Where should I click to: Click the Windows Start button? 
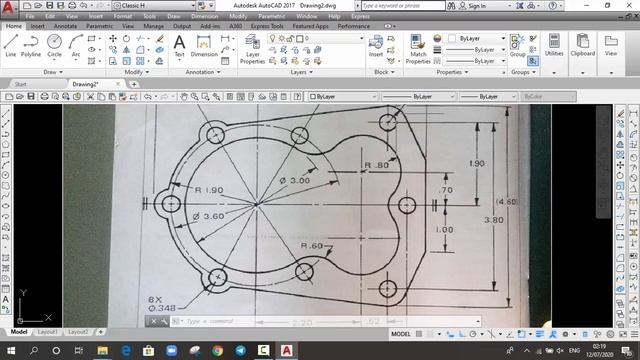pyautogui.click(x=11, y=350)
